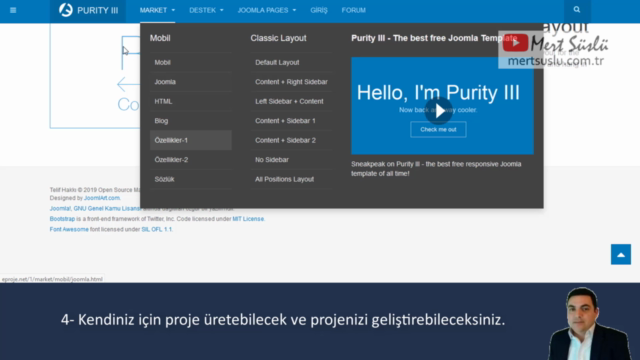Select Joomla submenu entry
Viewport: 640px width, 360px height.
pyautogui.click(x=191, y=82)
